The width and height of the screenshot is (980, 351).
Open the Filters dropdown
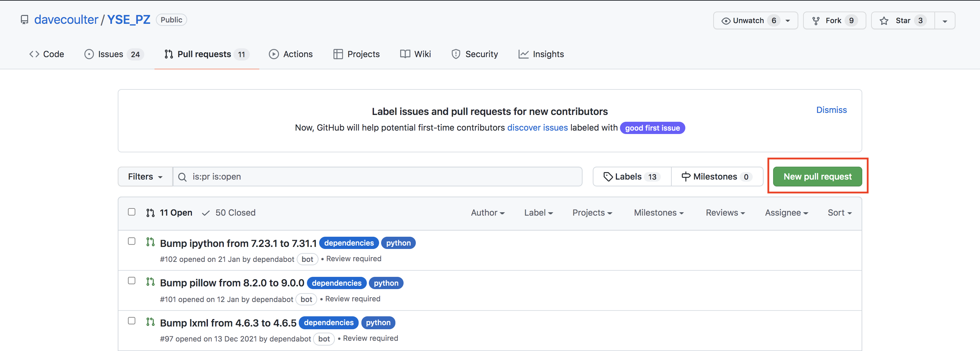pyautogui.click(x=145, y=177)
